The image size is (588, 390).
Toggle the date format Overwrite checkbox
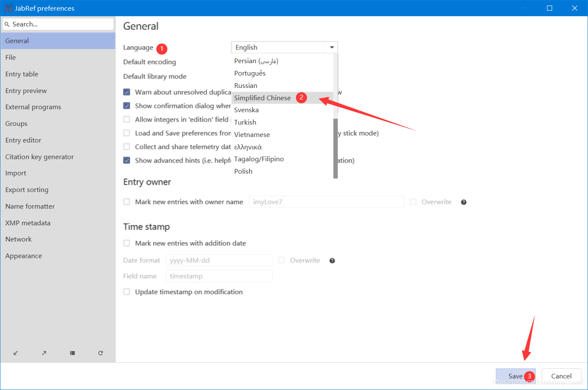coord(282,260)
